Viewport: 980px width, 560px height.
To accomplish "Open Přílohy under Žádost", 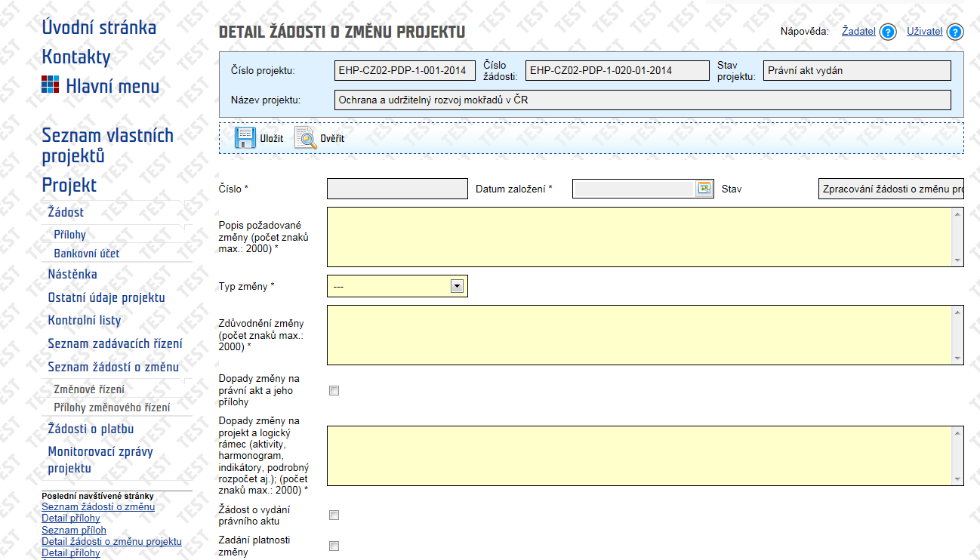I will click(69, 235).
